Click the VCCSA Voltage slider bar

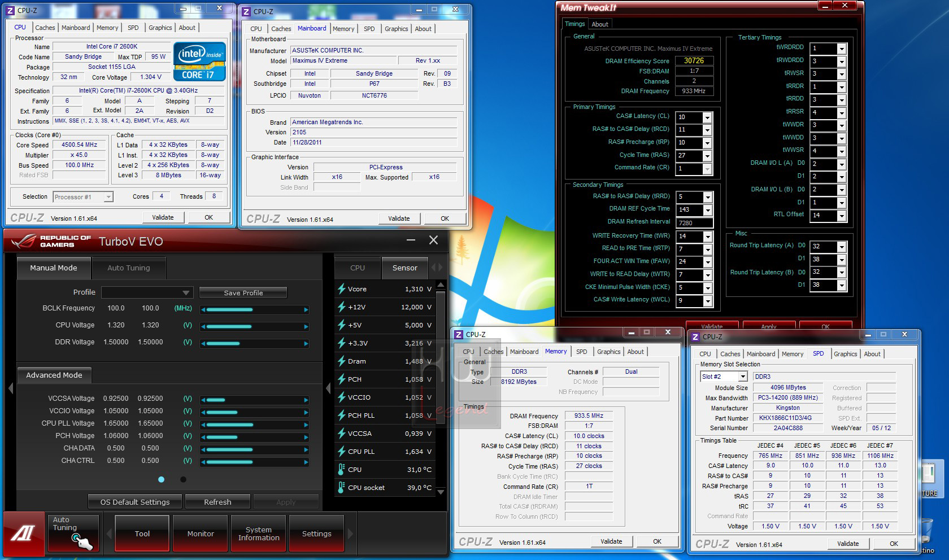point(255,400)
